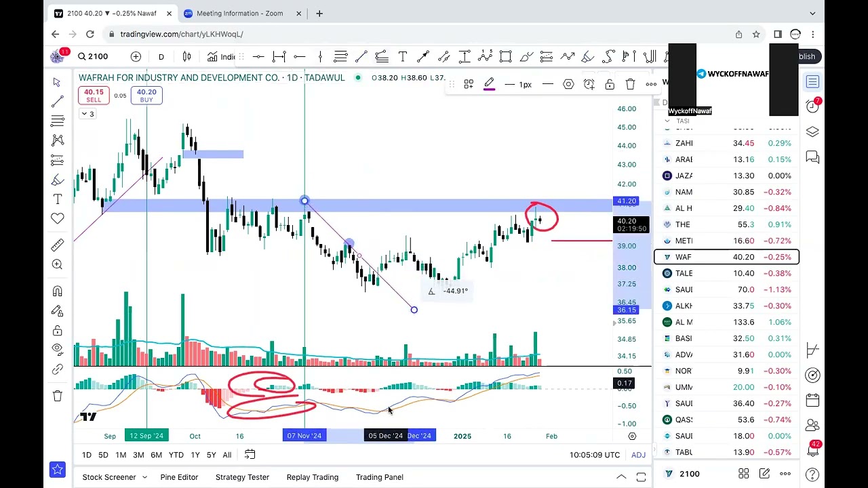Image resolution: width=868 pixels, height=488 pixels.
Task: Open favorites drawing toolbar star
Action: click(x=57, y=469)
